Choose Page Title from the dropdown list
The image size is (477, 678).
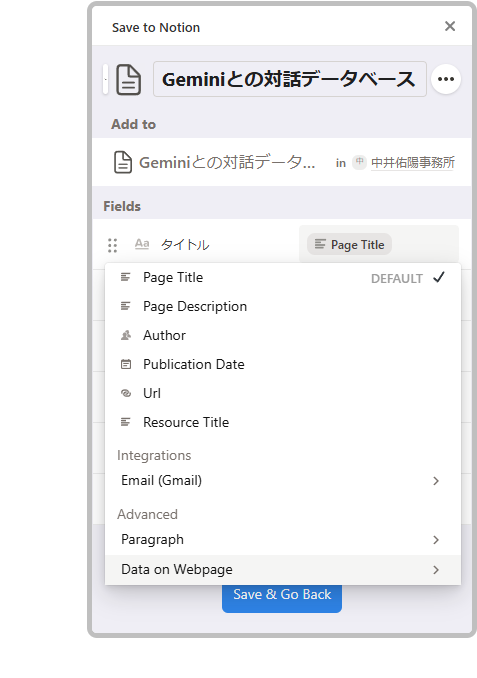point(283,278)
